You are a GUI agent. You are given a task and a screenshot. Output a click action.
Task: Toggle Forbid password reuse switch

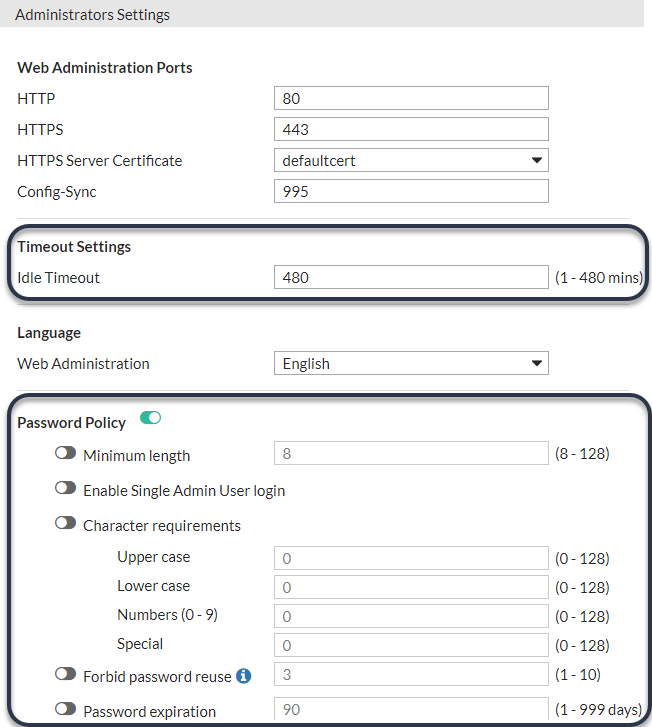tap(66, 674)
